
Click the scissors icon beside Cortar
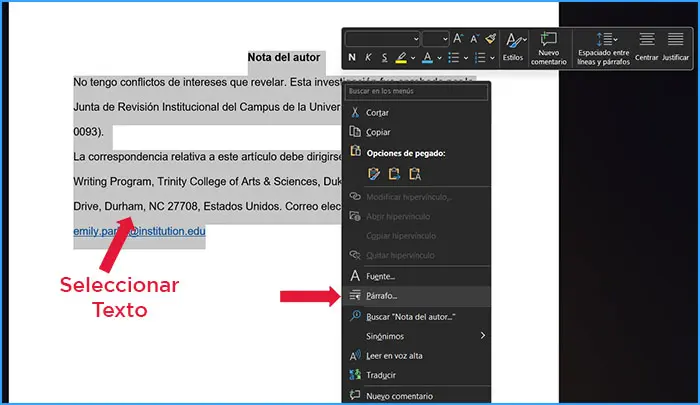[355, 112]
